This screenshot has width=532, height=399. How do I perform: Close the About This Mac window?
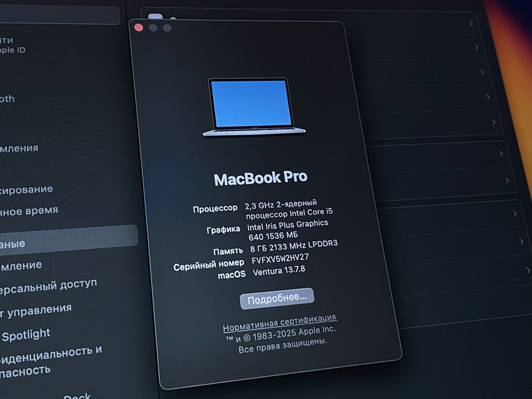pyautogui.click(x=139, y=27)
